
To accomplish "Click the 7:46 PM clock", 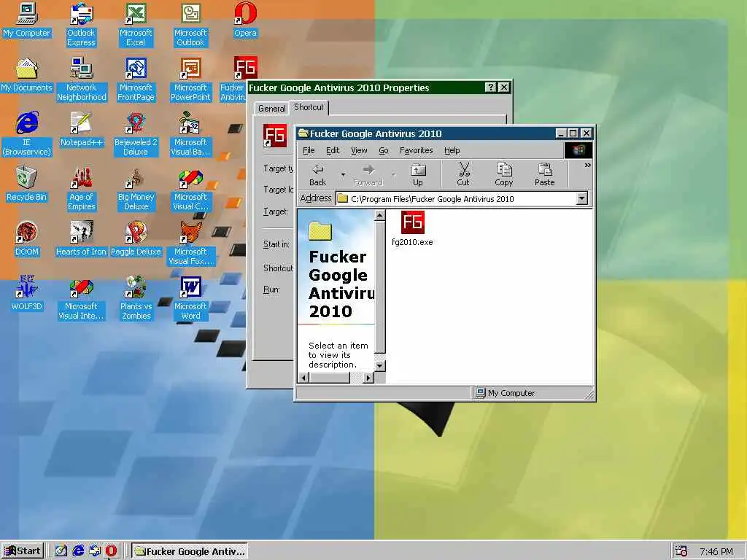I will click(716, 551).
